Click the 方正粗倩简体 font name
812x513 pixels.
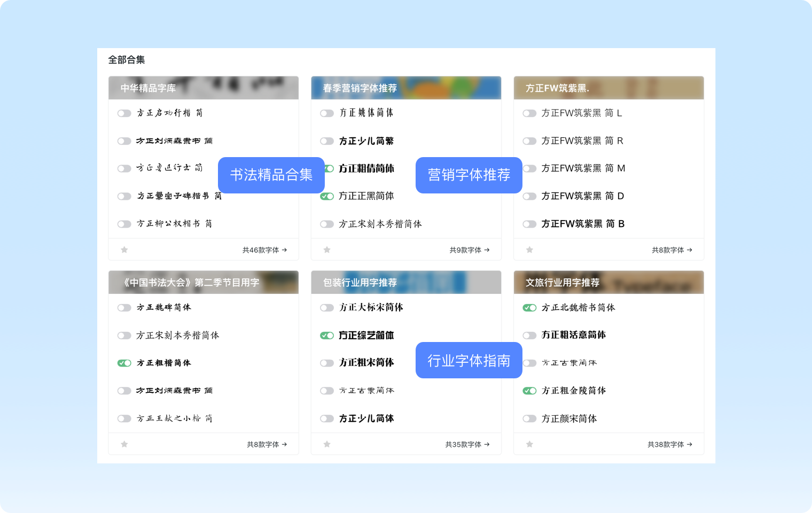tap(366, 168)
